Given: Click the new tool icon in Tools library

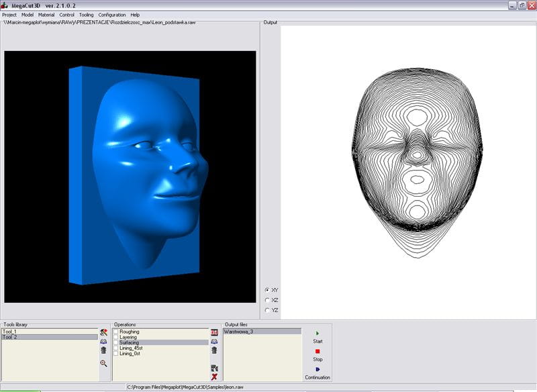Looking at the screenshot, I should click(x=103, y=332).
